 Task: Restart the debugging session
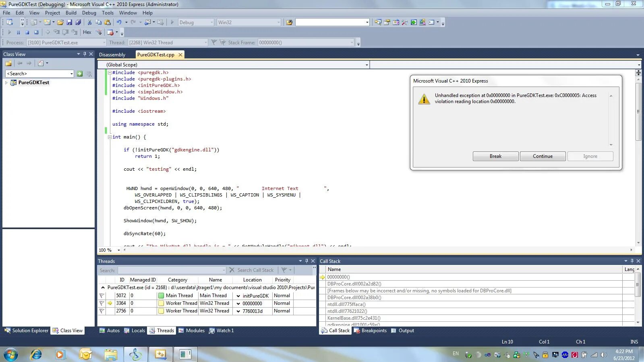(36, 32)
